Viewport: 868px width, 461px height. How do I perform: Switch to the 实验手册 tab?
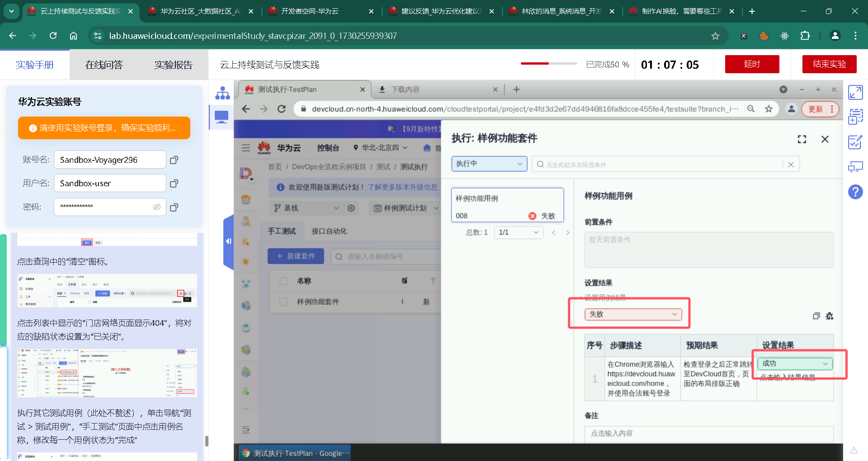(35, 65)
